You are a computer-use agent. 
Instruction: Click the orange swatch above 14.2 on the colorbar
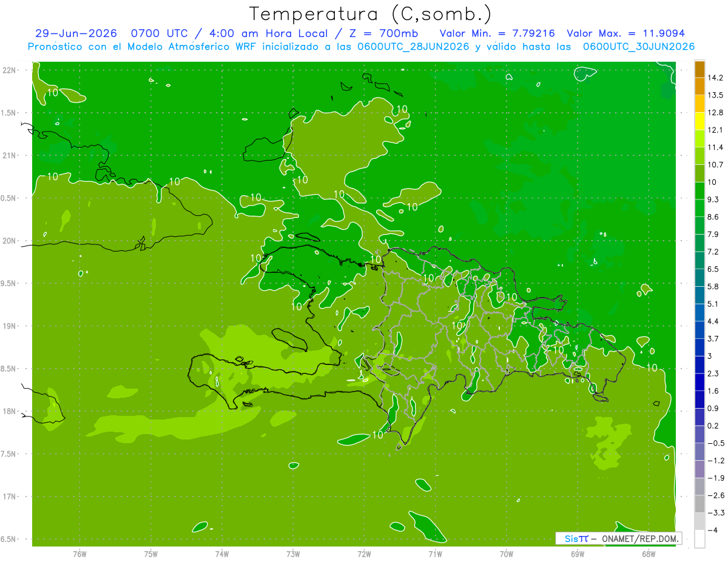click(x=699, y=69)
